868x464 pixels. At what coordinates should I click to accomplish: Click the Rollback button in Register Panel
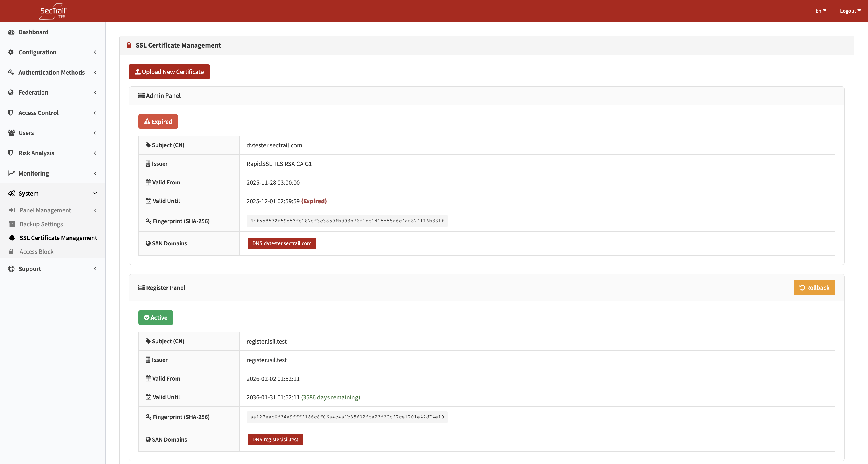[x=814, y=287]
